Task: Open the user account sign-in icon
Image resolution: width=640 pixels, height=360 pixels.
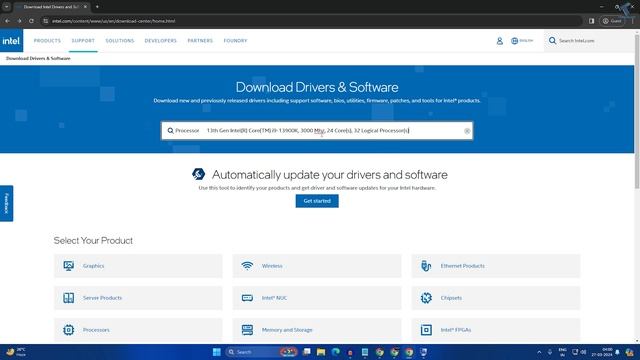Action: pyautogui.click(x=500, y=41)
